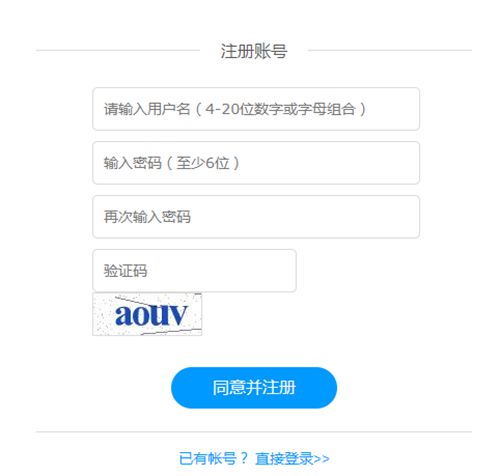Click the empty right side of 验证码 field

pyautogui.click(x=233, y=271)
